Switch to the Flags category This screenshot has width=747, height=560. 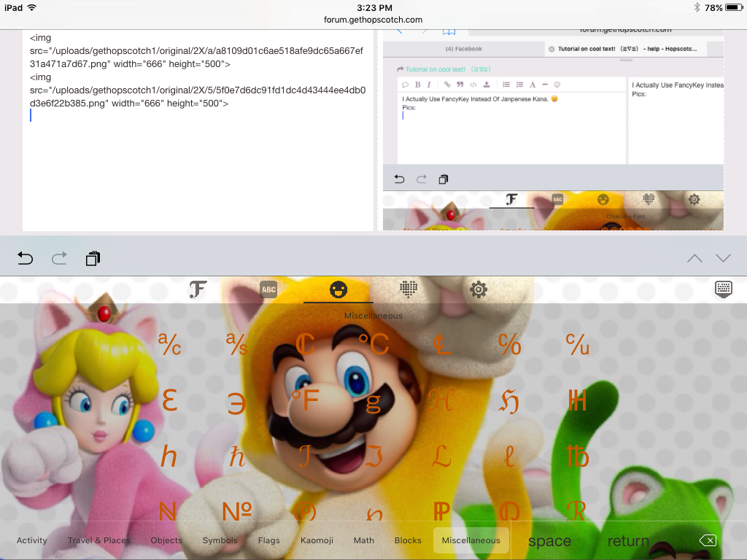269,540
